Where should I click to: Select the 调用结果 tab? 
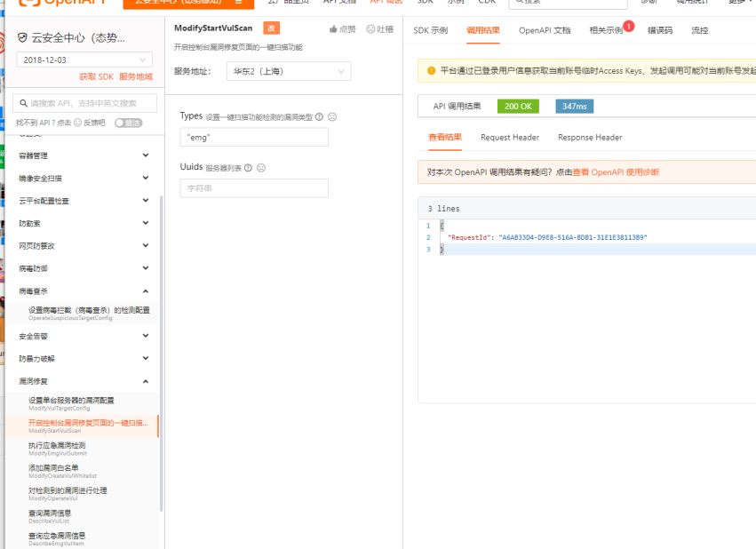pos(483,30)
